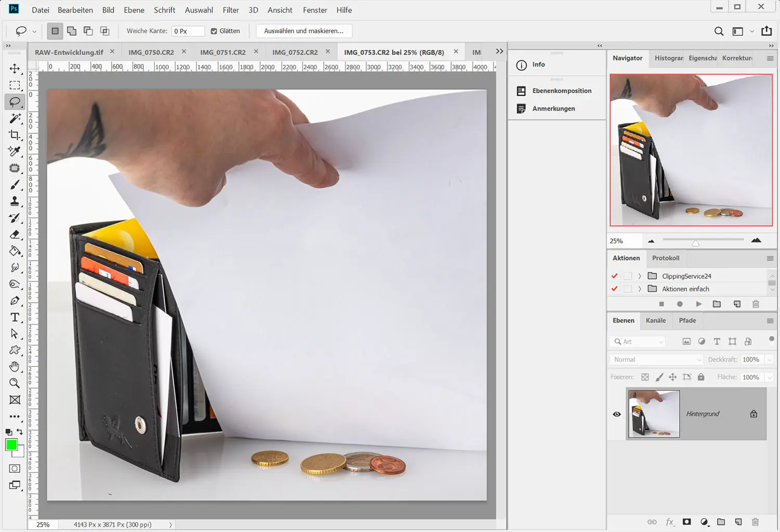Image resolution: width=780 pixels, height=532 pixels.
Task: Select the Move tool
Action: coord(15,69)
